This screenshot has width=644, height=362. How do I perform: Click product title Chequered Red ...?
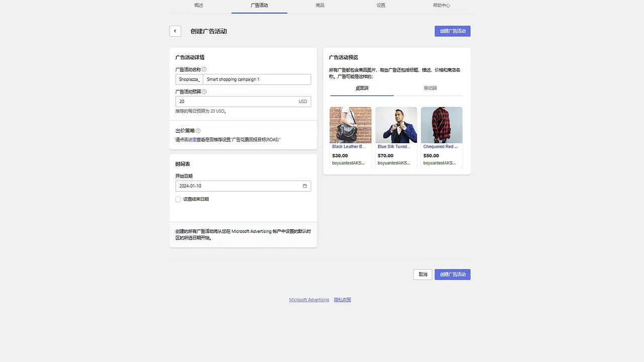[441, 147]
